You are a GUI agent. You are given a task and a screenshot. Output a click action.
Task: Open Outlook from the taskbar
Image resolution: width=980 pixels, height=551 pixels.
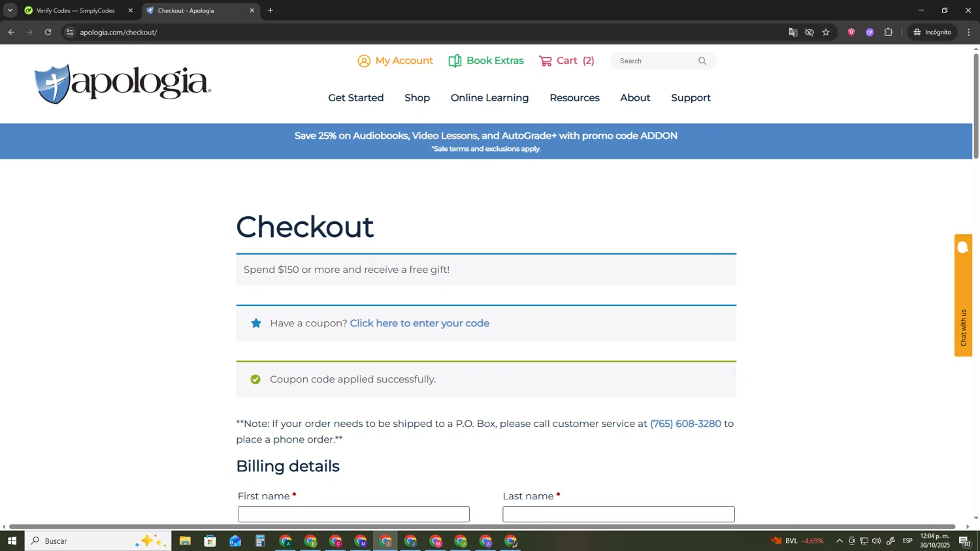pos(235,541)
